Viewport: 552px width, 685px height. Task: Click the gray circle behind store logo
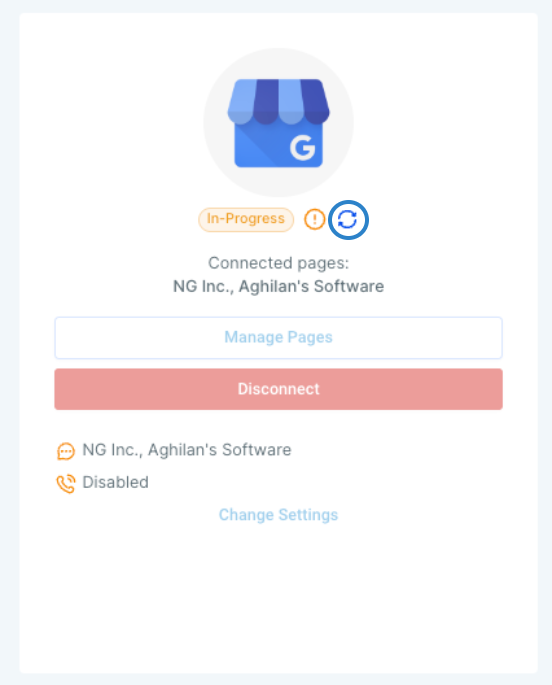click(x=279, y=123)
